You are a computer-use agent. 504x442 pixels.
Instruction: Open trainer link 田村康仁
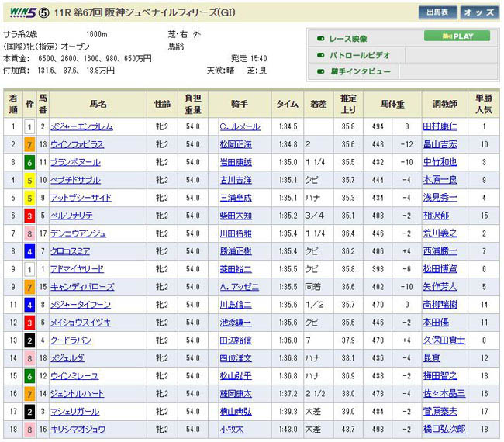[440, 127]
